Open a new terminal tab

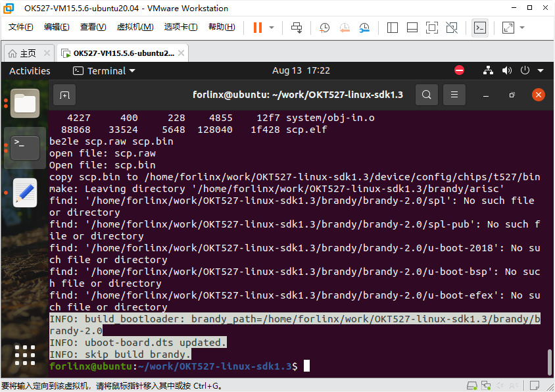(64, 95)
